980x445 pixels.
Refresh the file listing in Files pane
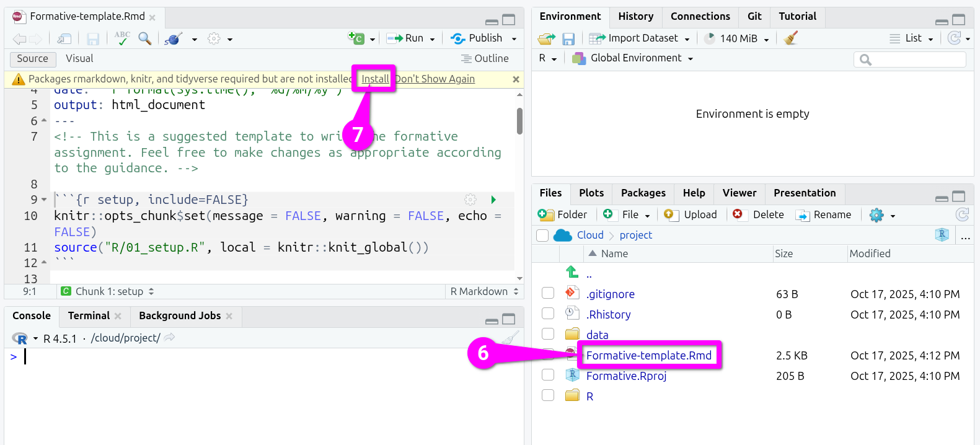pos(962,214)
